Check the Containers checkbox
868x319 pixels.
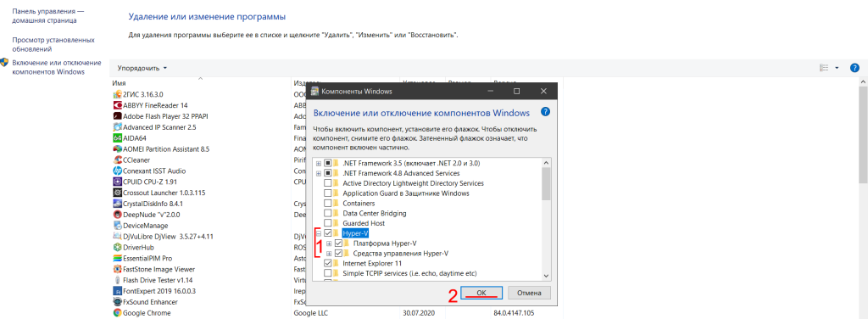pos(328,204)
